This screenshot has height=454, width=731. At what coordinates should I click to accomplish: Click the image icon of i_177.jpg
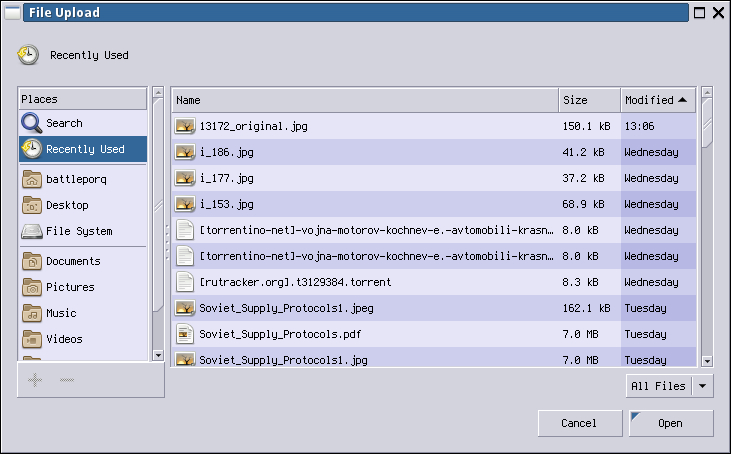pos(185,179)
